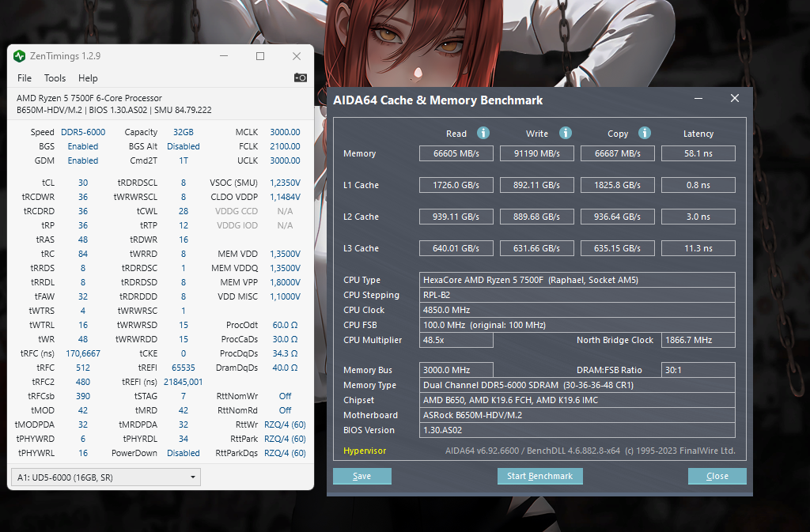Close the ZenTimings window with X
This screenshot has height=532, width=810.
pyautogui.click(x=297, y=55)
